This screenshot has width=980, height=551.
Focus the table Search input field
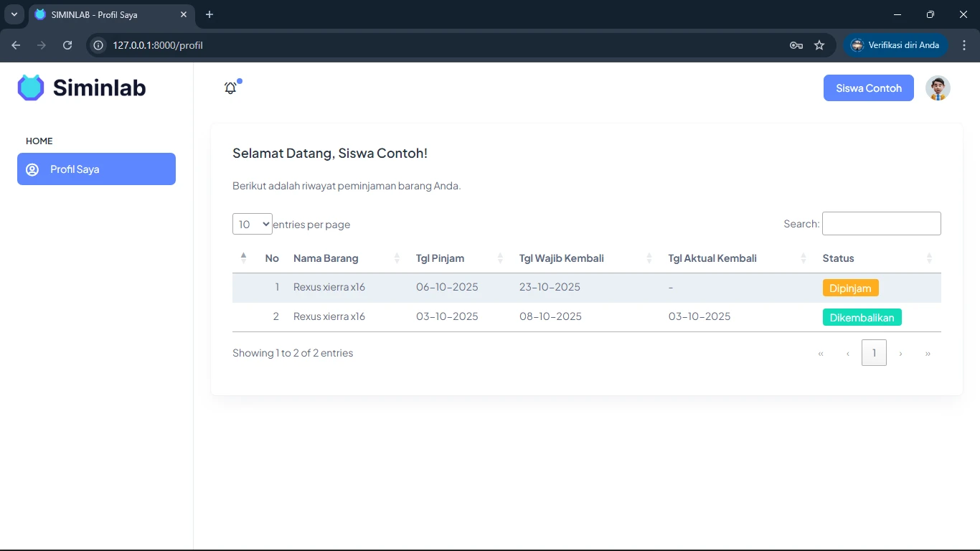point(881,224)
